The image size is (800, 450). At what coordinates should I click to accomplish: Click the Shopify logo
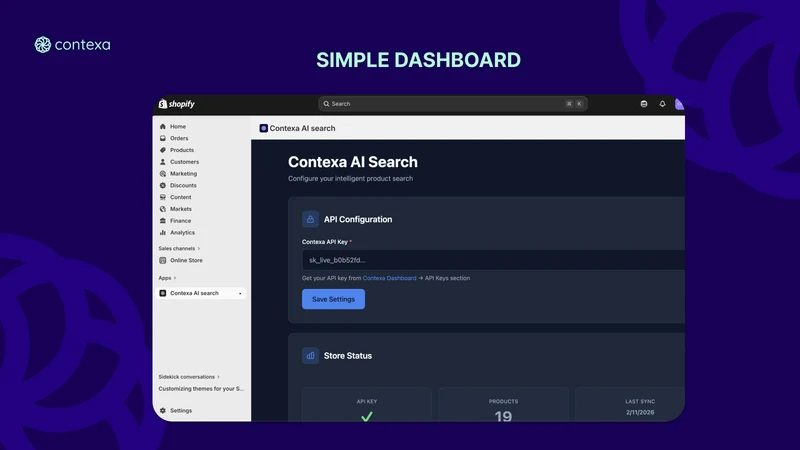[x=177, y=104]
